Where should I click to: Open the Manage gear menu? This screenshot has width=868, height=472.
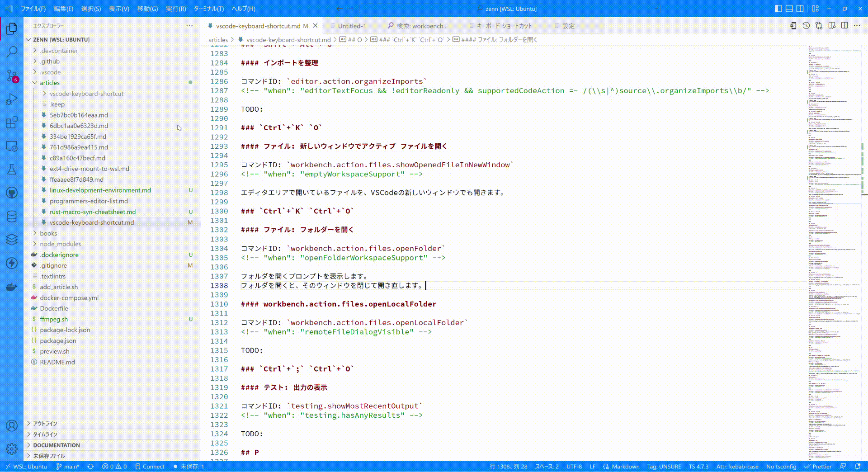tap(12, 448)
